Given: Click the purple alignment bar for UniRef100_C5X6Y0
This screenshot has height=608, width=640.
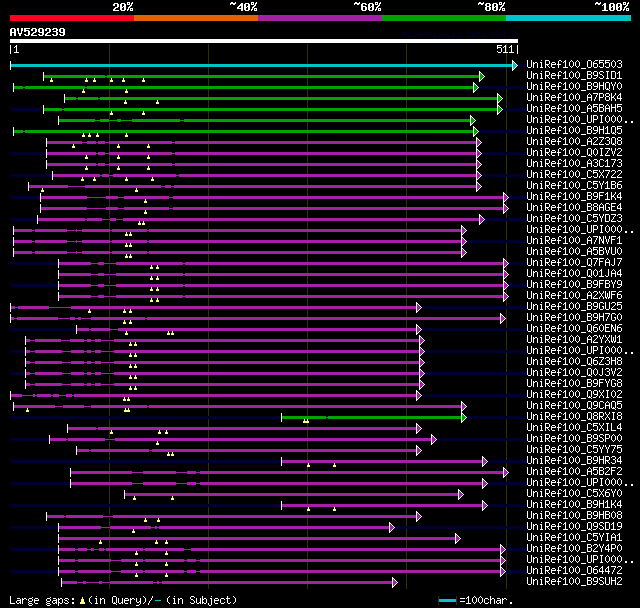Looking at the screenshot, I should [x=292, y=495].
